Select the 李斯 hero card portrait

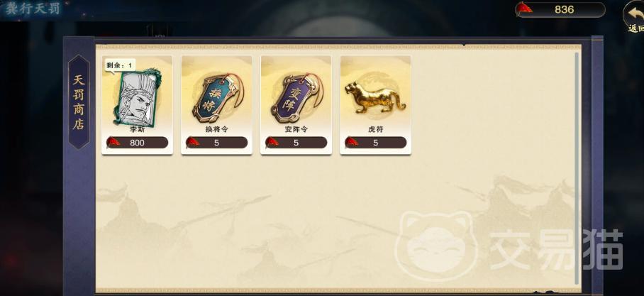pyautogui.click(x=137, y=97)
